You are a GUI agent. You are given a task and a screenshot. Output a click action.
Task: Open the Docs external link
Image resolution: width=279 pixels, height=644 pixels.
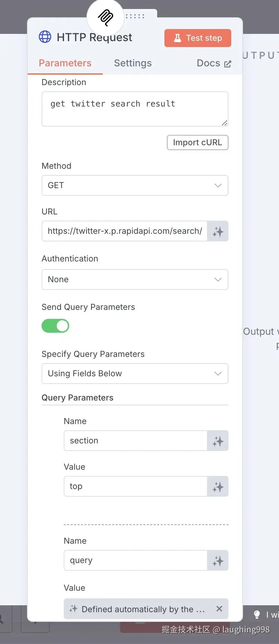tap(214, 63)
